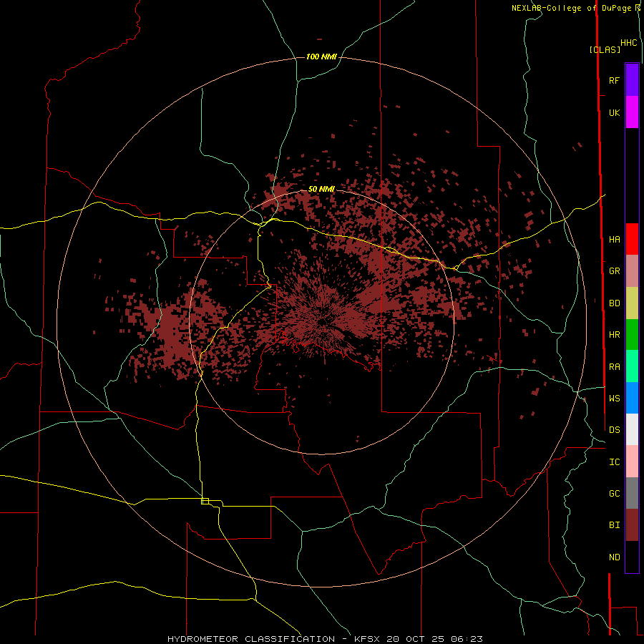The height and width of the screenshot is (644, 644).
Task: Click the BI legend label
Action: pyautogui.click(x=614, y=525)
